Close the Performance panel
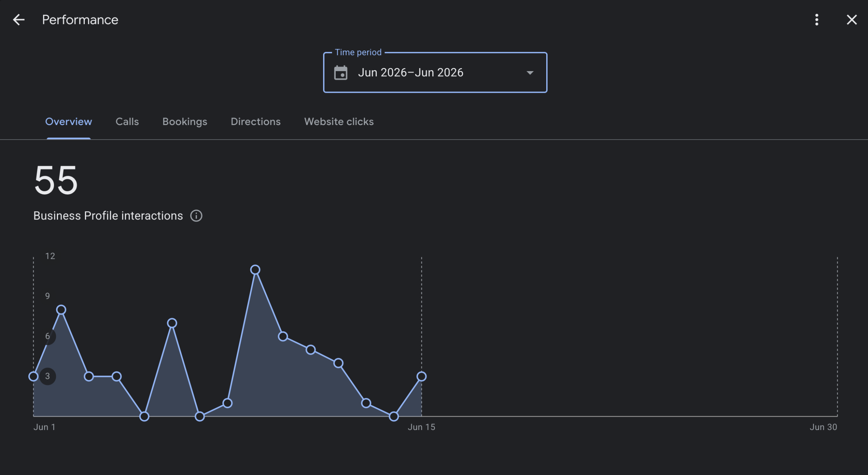The height and width of the screenshot is (475, 868). [x=852, y=20]
